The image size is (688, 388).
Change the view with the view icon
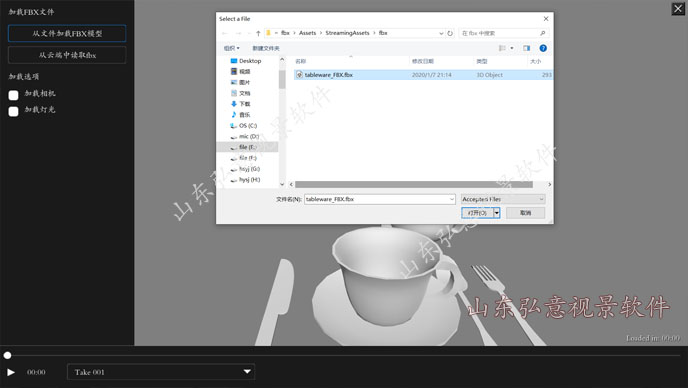point(502,48)
